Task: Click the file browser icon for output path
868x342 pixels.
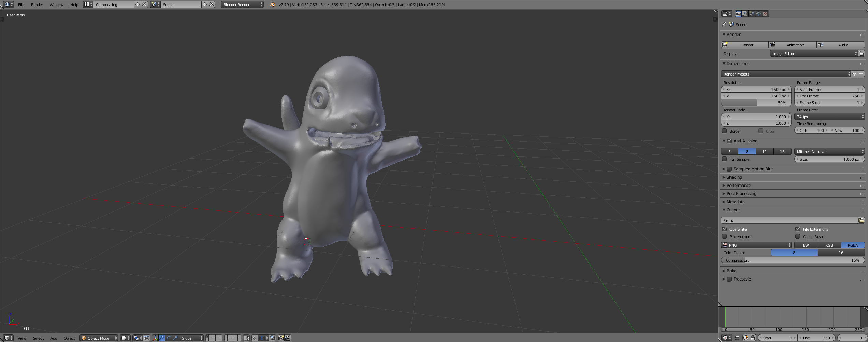Action: click(x=861, y=221)
